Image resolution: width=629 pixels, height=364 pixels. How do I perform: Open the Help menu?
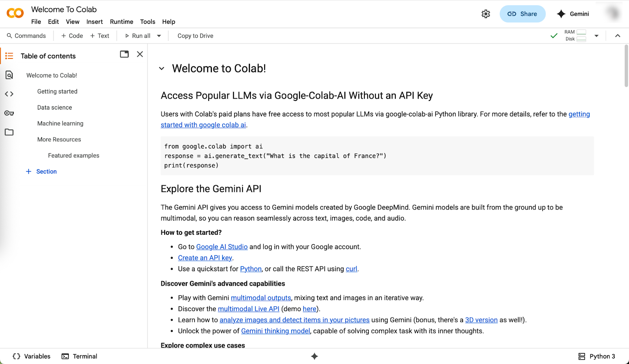pos(169,22)
